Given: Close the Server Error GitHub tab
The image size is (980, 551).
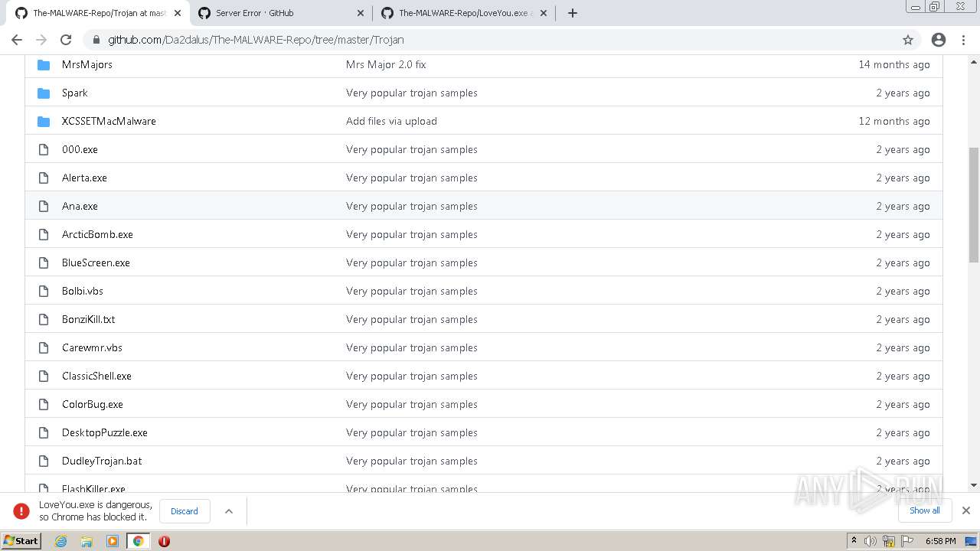Looking at the screenshot, I should click(x=361, y=13).
